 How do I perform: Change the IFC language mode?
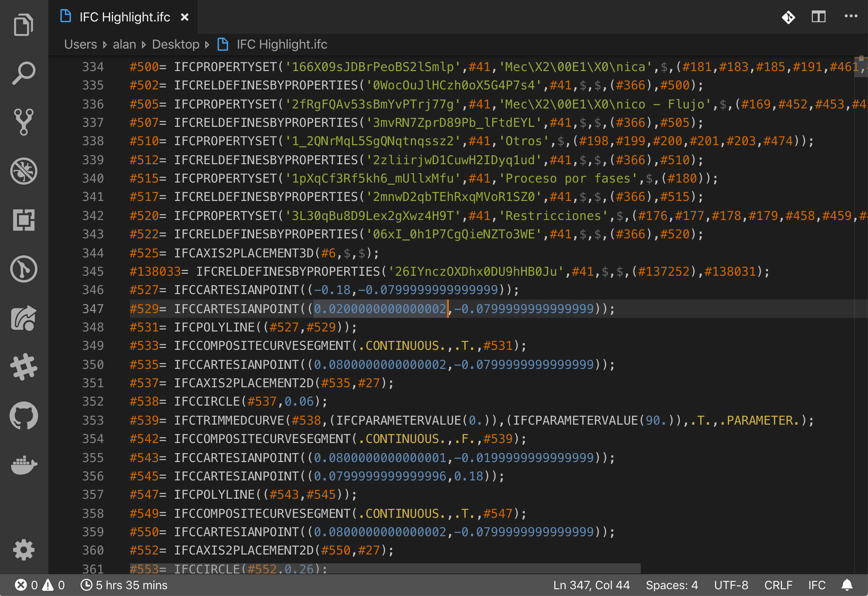817,585
